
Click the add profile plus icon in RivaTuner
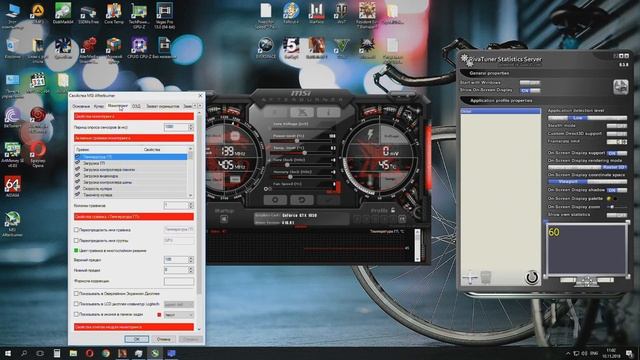(x=470, y=278)
